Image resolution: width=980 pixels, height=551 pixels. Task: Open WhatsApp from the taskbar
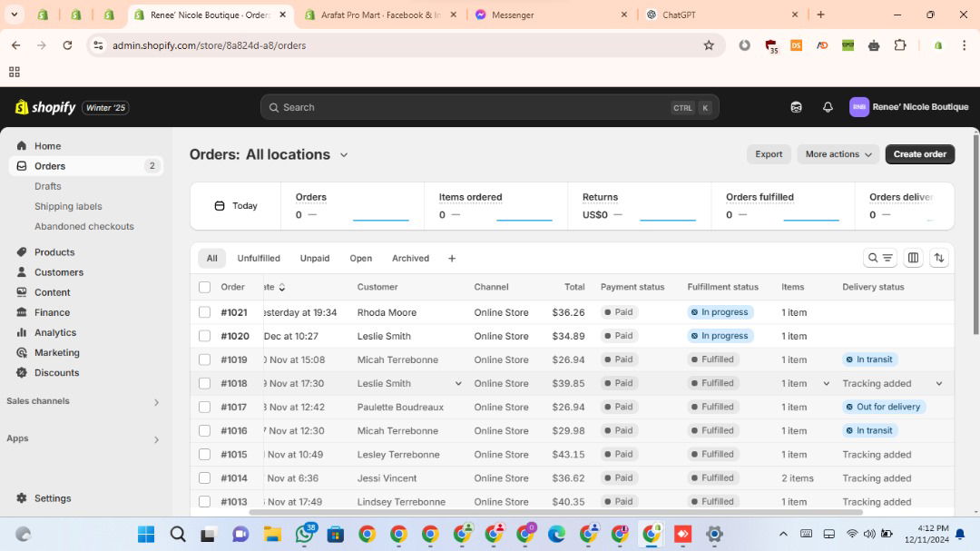304,534
